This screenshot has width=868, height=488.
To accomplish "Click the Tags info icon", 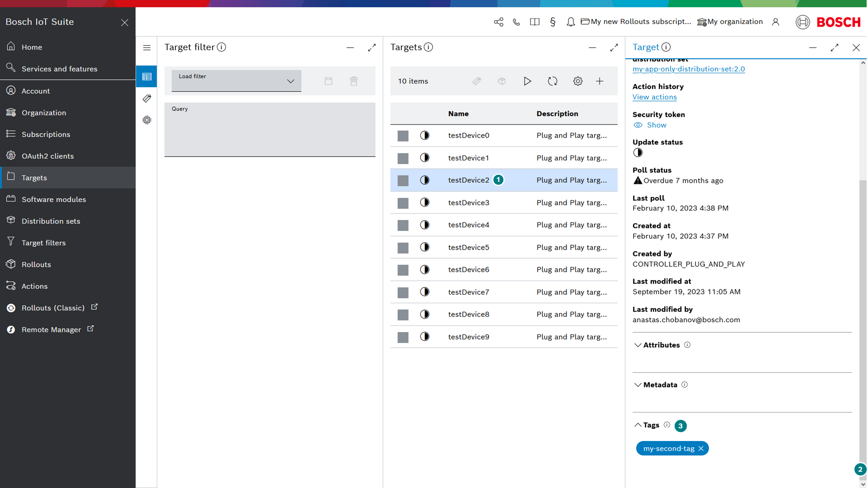I will [x=667, y=425].
